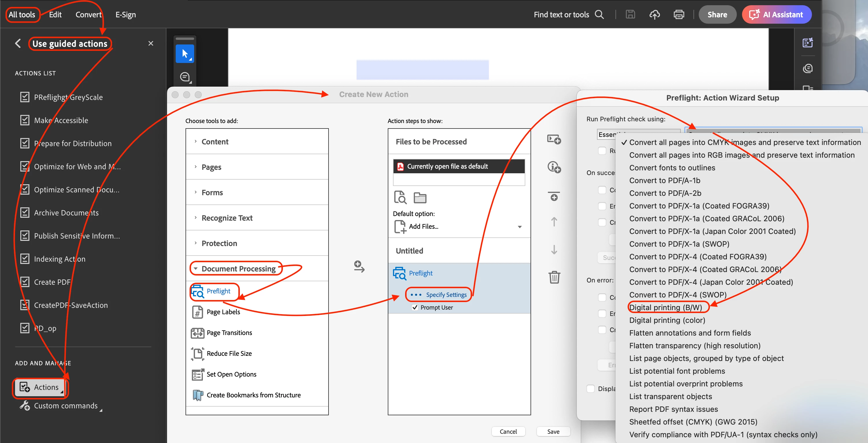Screen dimensions: 868x443
Task: Uncheck the Prompt User checkbox
Action: (x=415, y=307)
